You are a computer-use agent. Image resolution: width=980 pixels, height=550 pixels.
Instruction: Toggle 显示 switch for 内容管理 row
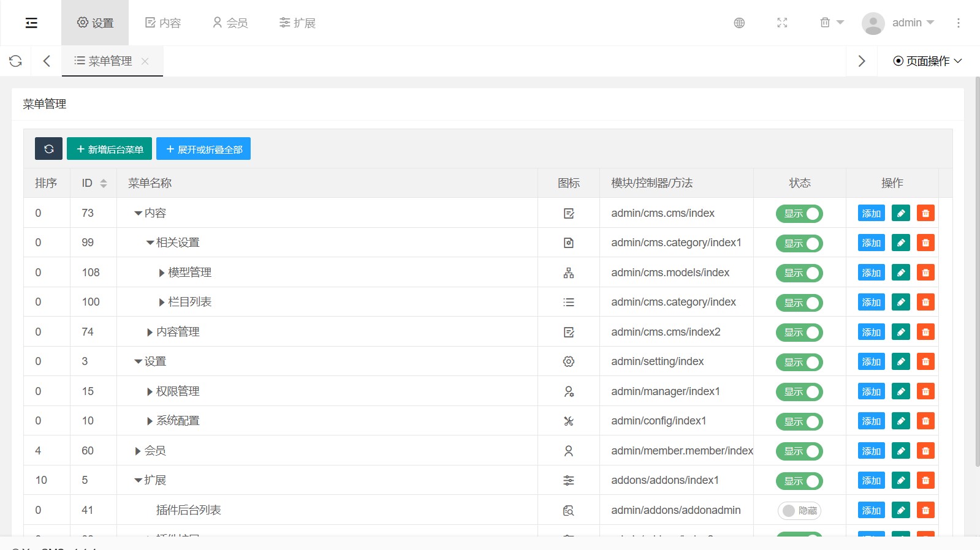[x=799, y=332]
